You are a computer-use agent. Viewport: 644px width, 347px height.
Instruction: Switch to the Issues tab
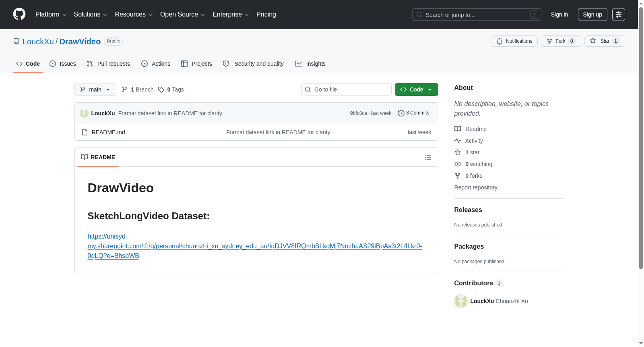pyautogui.click(x=63, y=64)
